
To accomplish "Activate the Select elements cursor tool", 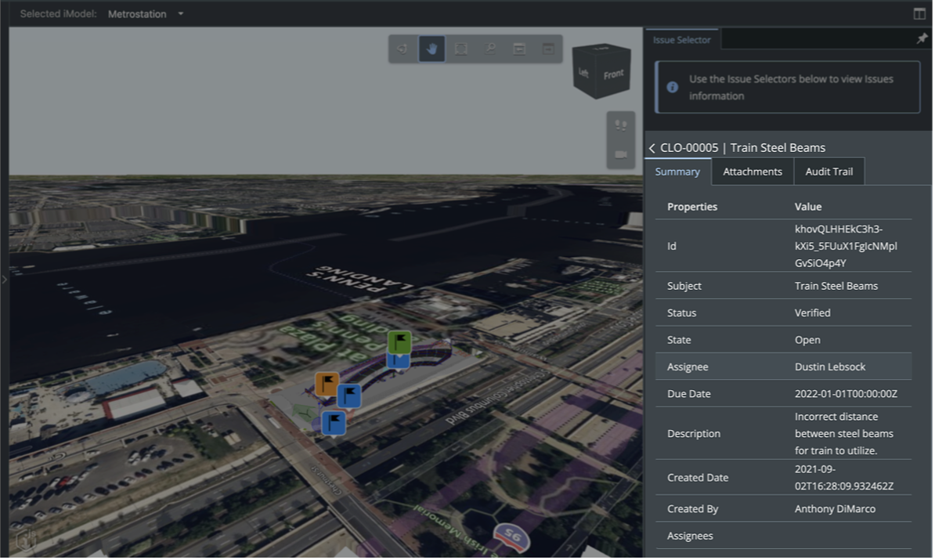I will tap(403, 49).
